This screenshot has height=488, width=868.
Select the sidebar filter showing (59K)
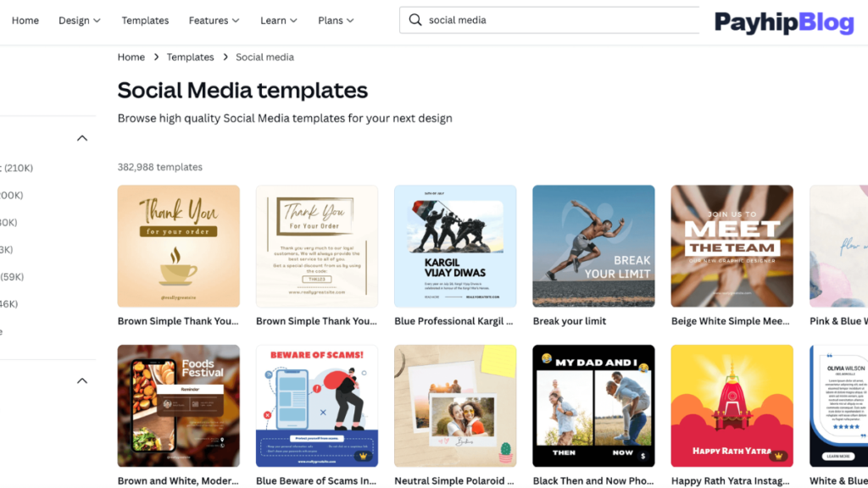pos(12,277)
